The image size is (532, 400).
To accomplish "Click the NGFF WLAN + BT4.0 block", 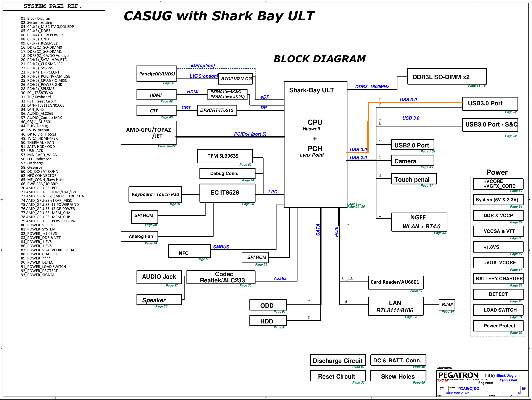I will [419, 222].
